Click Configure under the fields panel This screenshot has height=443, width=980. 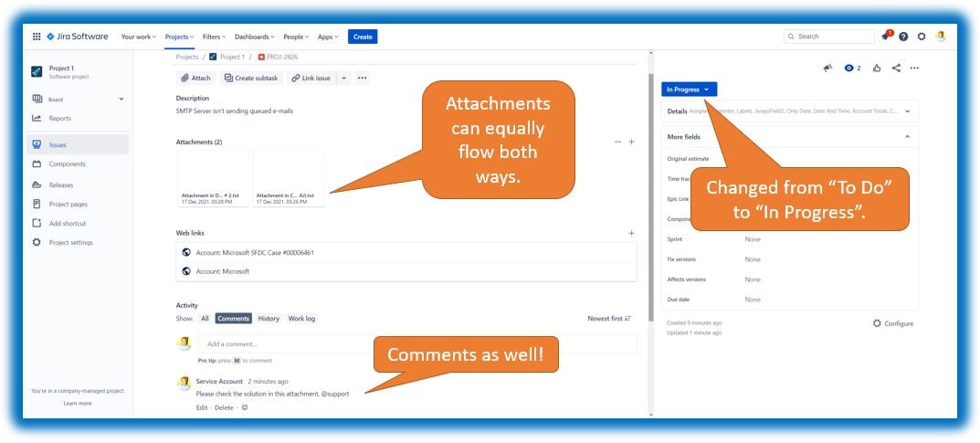pyautogui.click(x=893, y=323)
